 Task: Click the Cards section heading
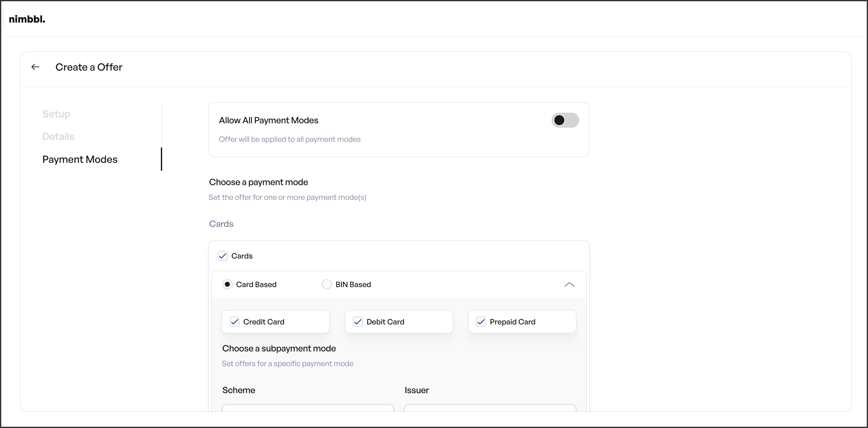(221, 224)
